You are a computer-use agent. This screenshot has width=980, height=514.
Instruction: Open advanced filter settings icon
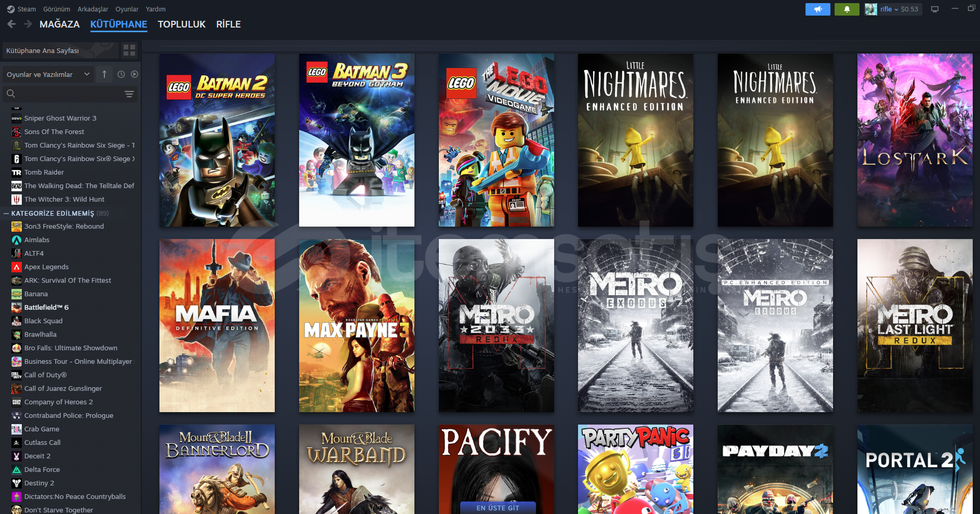coord(129,94)
